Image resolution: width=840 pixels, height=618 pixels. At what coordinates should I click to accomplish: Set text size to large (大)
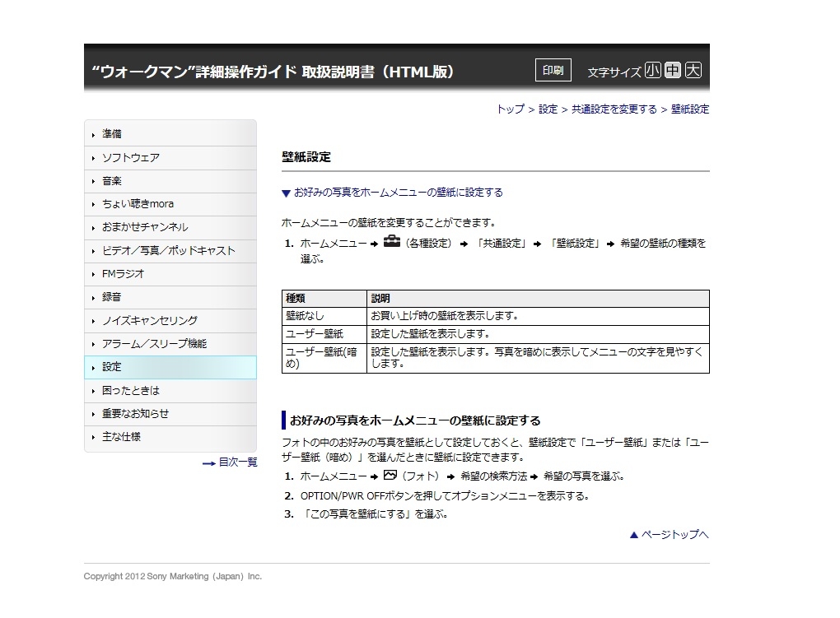pyautogui.click(x=693, y=71)
